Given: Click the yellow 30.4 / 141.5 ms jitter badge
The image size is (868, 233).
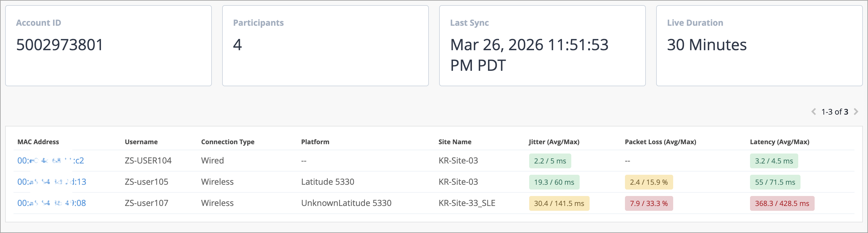Looking at the screenshot, I should pyautogui.click(x=559, y=204).
